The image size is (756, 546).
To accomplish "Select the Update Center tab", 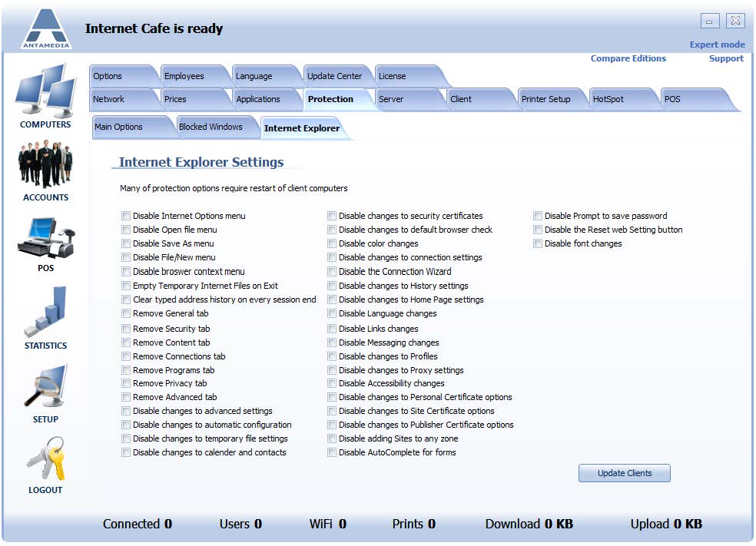I will [x=337, y=76].
